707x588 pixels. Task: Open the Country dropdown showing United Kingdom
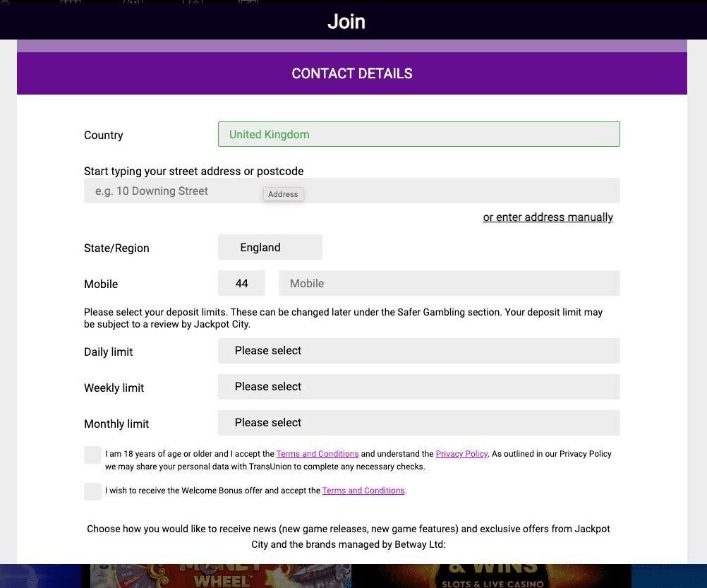tap(418, 134)
